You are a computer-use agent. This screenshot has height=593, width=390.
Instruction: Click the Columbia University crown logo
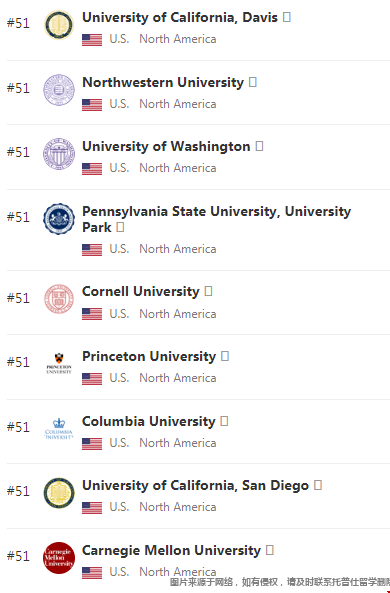tap(59, 428)
